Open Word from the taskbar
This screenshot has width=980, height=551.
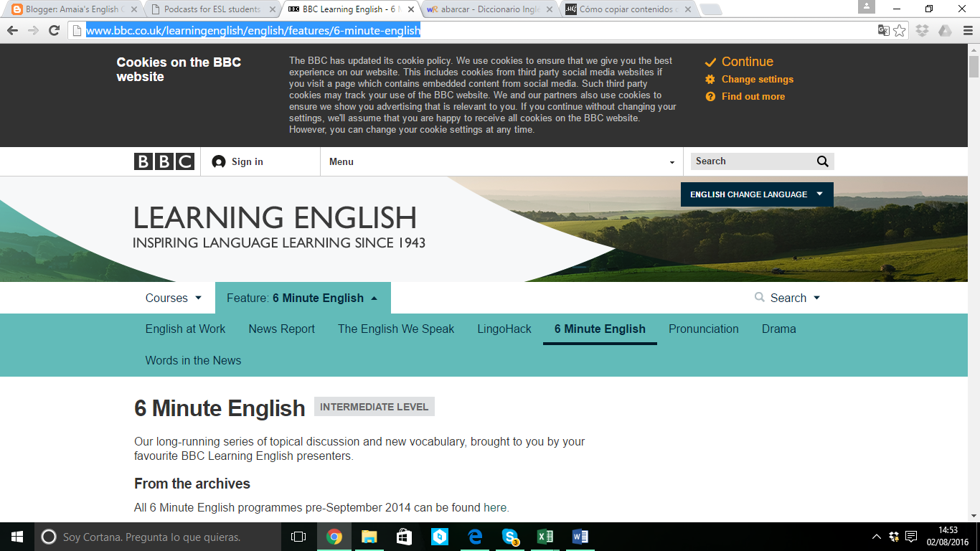(x=580, y=537)
